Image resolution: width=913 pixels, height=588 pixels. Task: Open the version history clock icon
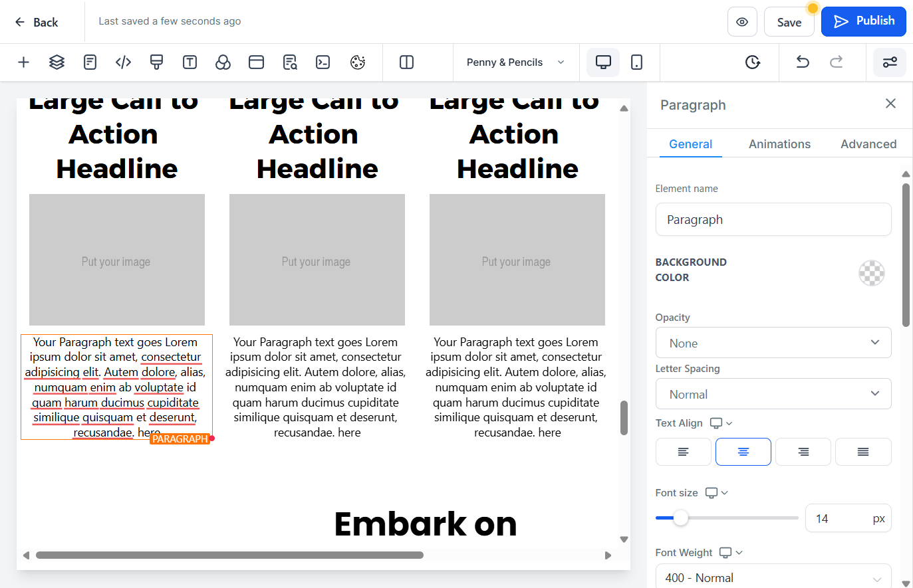(x=752, y=62)
